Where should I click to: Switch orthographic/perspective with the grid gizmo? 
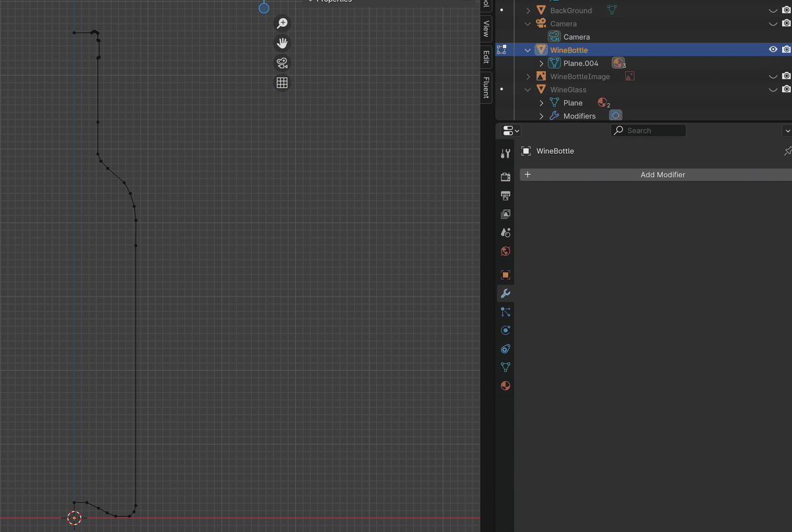[x=282, y=83]
